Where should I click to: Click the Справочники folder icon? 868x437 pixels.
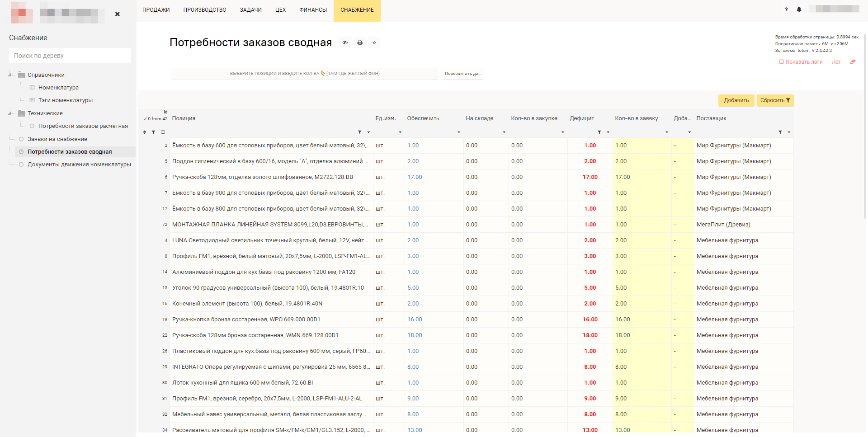click(21, 75)
